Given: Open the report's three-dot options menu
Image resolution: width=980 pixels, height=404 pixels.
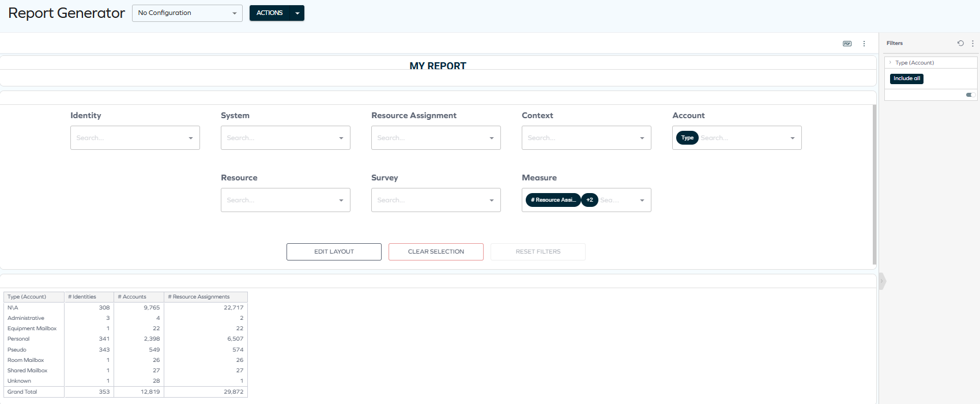Looking at the screenshot, I should click(x=864, y=44).
